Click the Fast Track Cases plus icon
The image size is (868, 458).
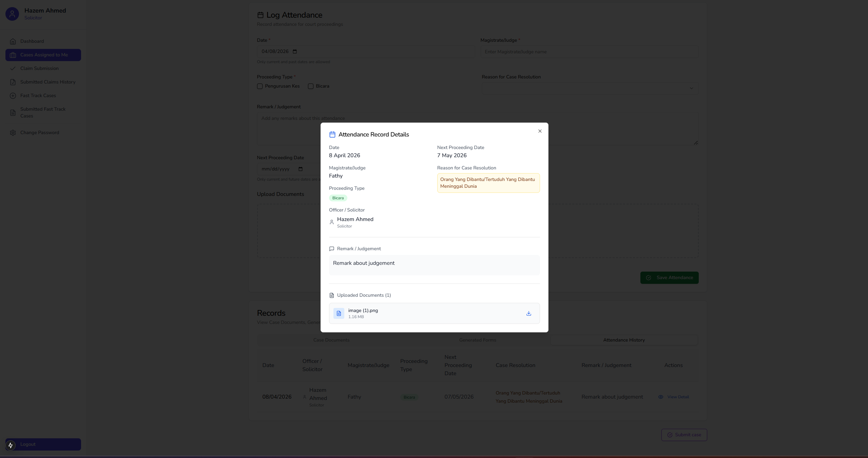(13, 96)
